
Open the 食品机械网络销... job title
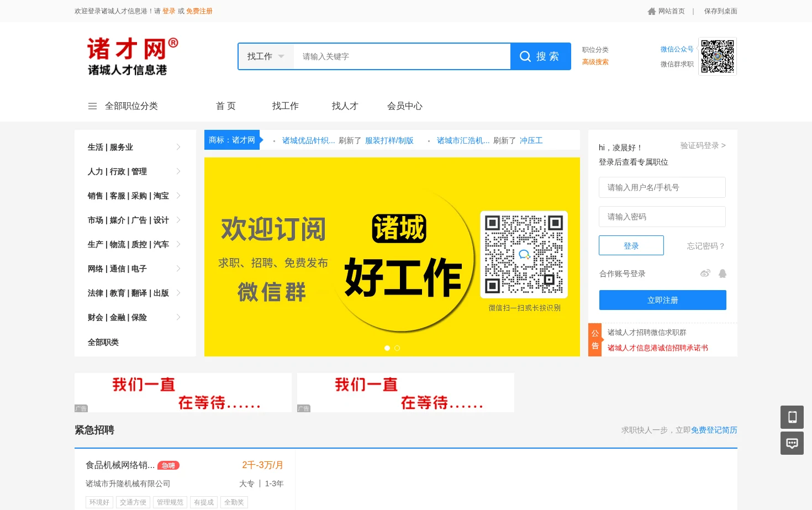click(x=120, y=465)
